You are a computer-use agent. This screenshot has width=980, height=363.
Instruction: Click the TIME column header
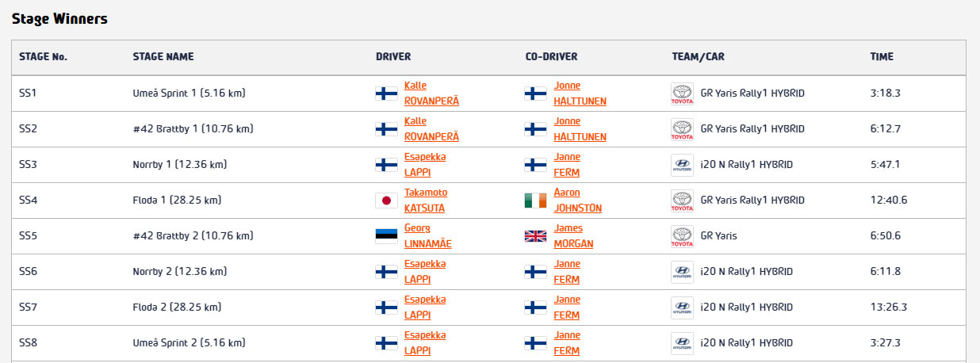882,57
